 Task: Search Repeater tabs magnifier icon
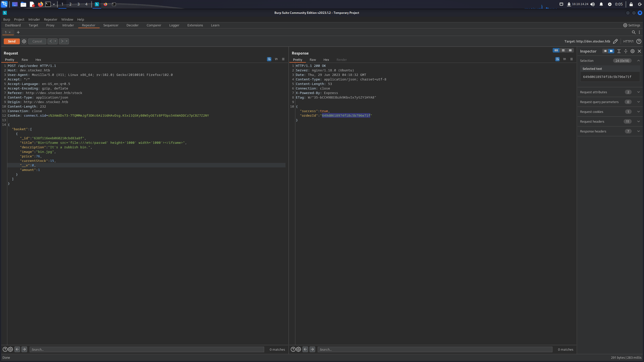(x=634, y=32)
